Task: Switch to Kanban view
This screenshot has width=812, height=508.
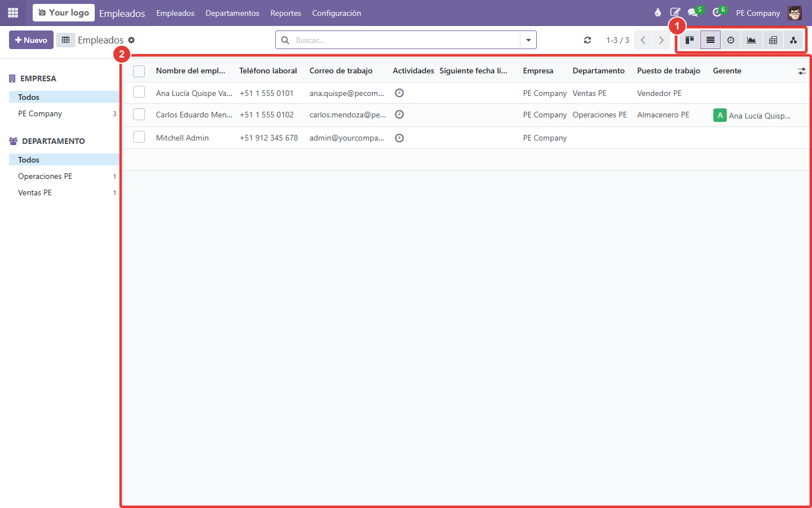Action: pos(690,40)
